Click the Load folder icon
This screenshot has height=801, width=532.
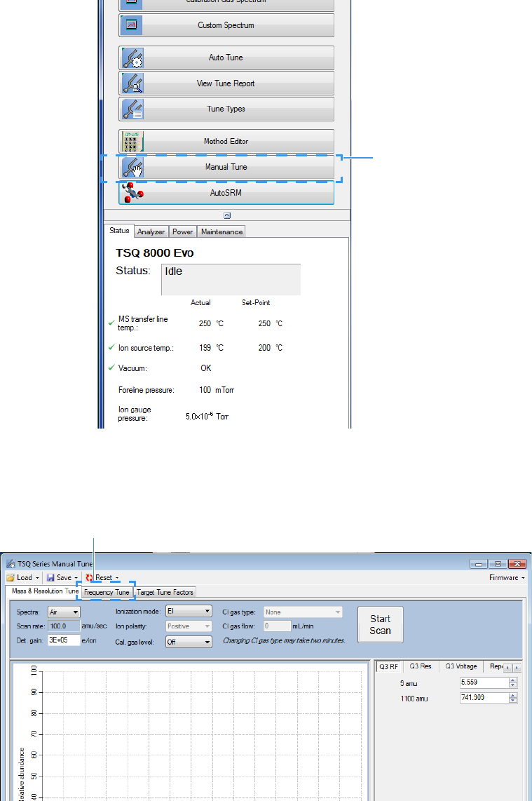[11, 578]
